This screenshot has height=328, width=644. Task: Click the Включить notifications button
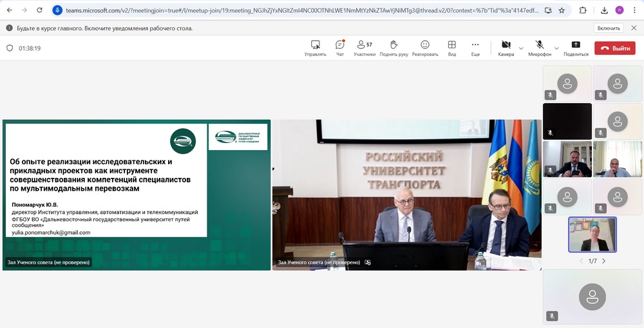tap(609, 28)
